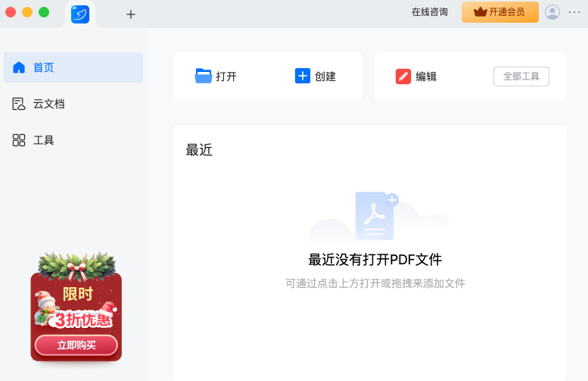Click the 创建 blue plus icon
This screenshot has width=588, height=381.
click(303, 76)
